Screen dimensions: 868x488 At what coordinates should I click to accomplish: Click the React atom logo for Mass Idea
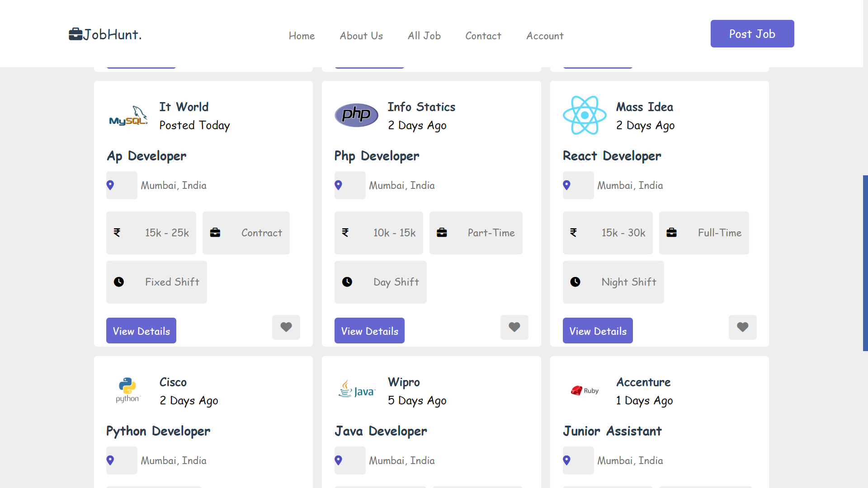[585, 115]
